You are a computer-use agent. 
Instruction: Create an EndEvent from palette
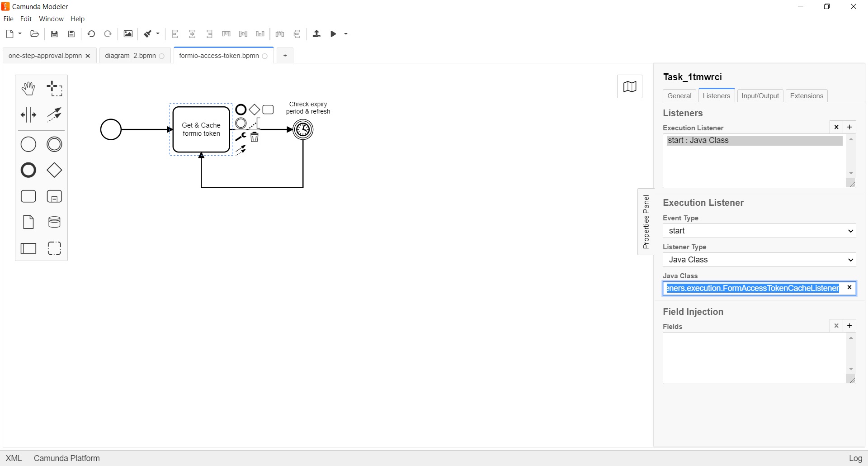click(x=28, y=170)
